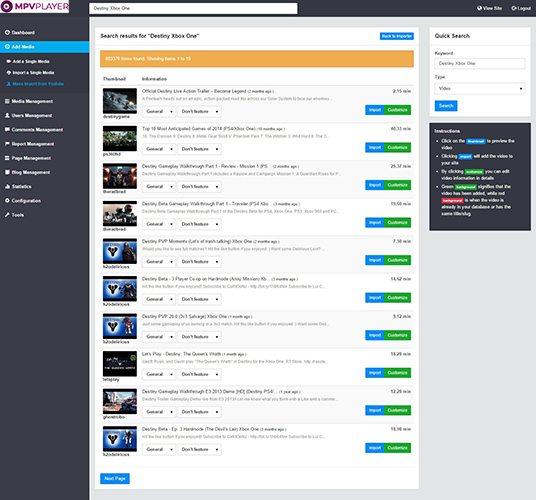Image resolution: width=536 pixels, height=500 pixels.
Task: Click the Keyword field in Quick Search
Action: [x=480, y=64]
